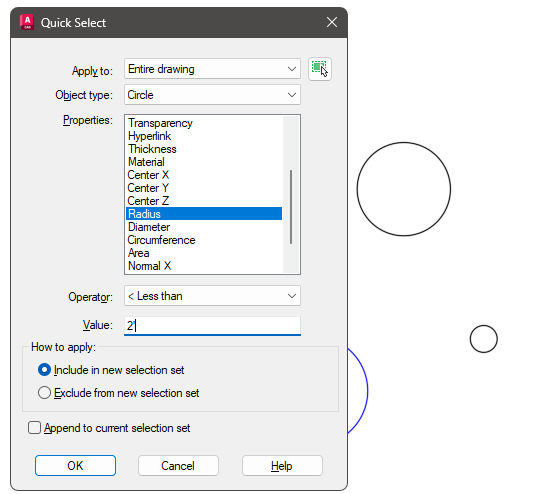Expand the Object type dropdown

click(x=212, y=94)
